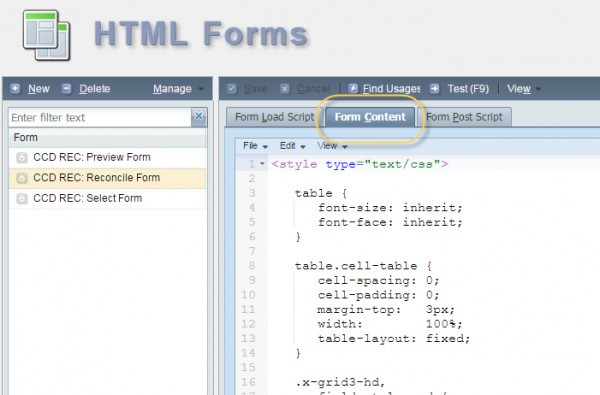The width and height of the screenshot is (600, 395).
Task: Click the style type="text/css" code line
Action: 360,164
